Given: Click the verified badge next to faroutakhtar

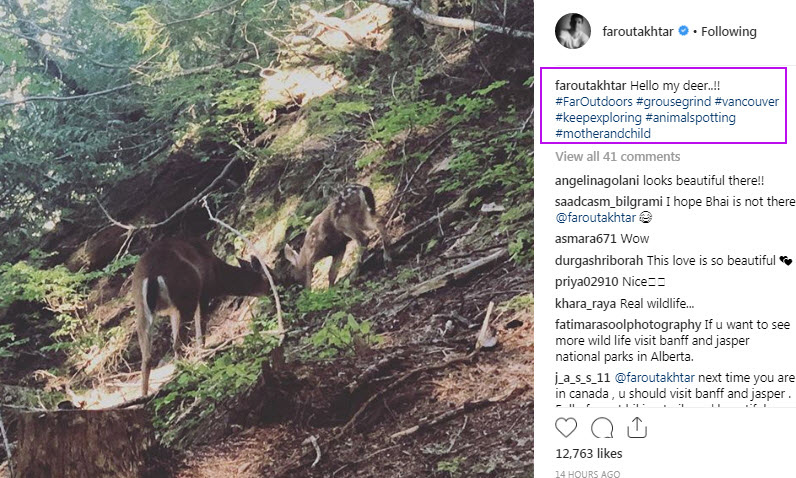Looking at the screenshot, I should point(684,32).
